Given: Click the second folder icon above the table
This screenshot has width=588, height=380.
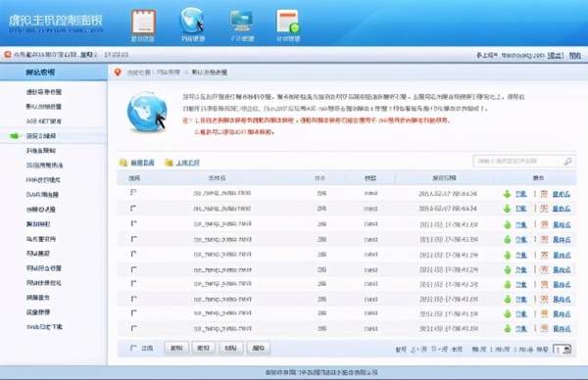Looking at the screenshot, I should (x=169, y=163).
